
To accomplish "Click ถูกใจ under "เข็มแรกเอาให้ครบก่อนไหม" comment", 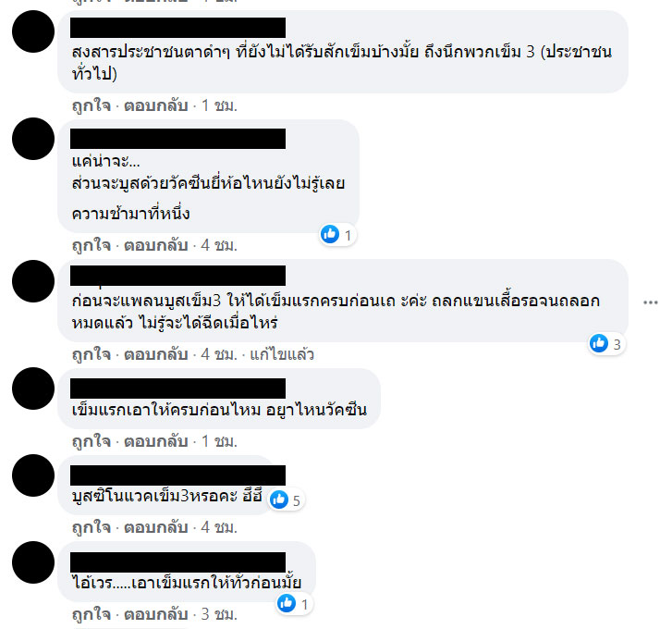I will pos(92,441).
